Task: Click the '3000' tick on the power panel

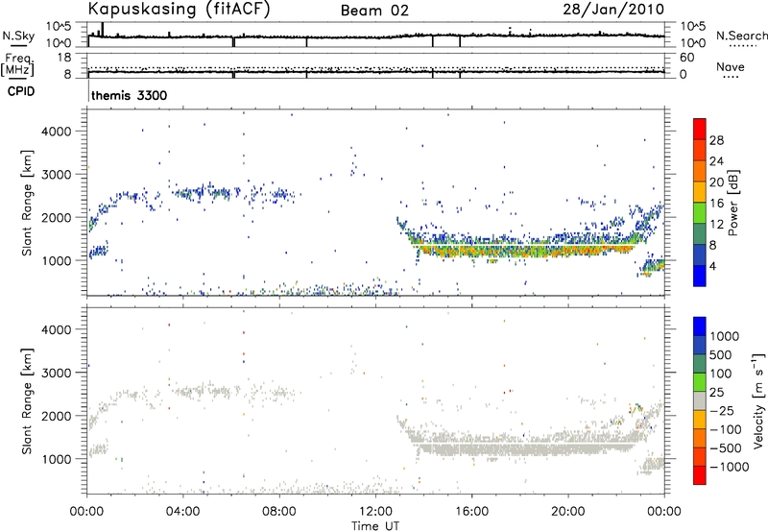Action: (57, 175)
